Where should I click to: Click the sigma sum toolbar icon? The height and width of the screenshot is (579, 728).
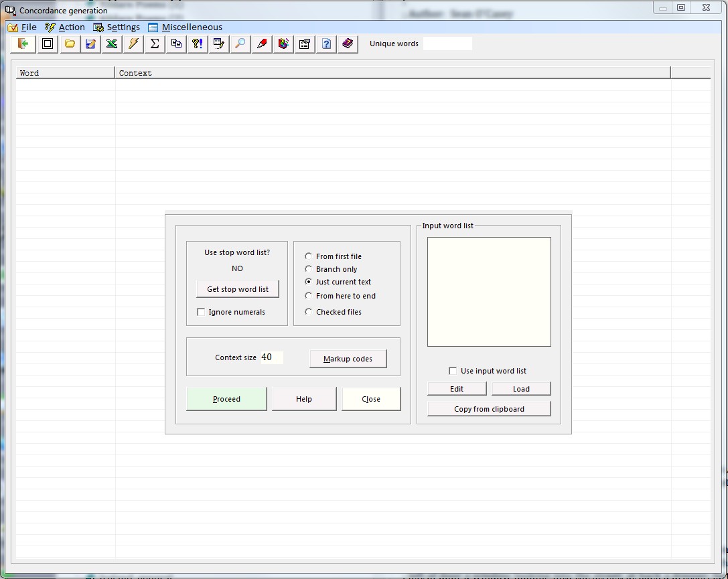pyautogui.click(x=155, y=44)
